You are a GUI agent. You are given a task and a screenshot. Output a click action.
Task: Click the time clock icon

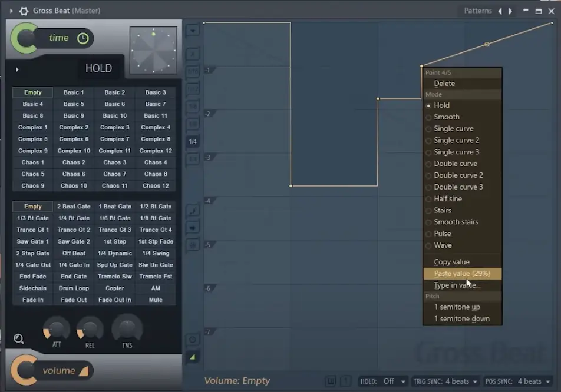coord(83,38)
